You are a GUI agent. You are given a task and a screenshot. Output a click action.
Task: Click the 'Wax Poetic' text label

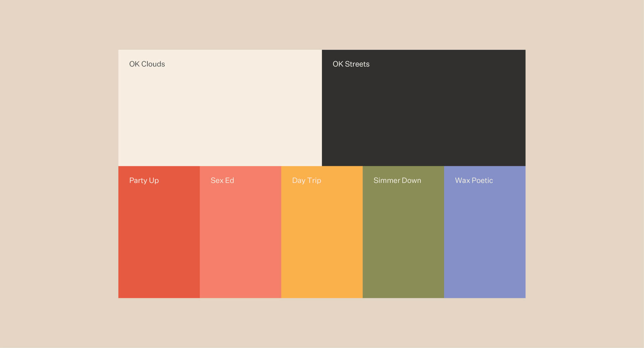(x=474, y=181)
